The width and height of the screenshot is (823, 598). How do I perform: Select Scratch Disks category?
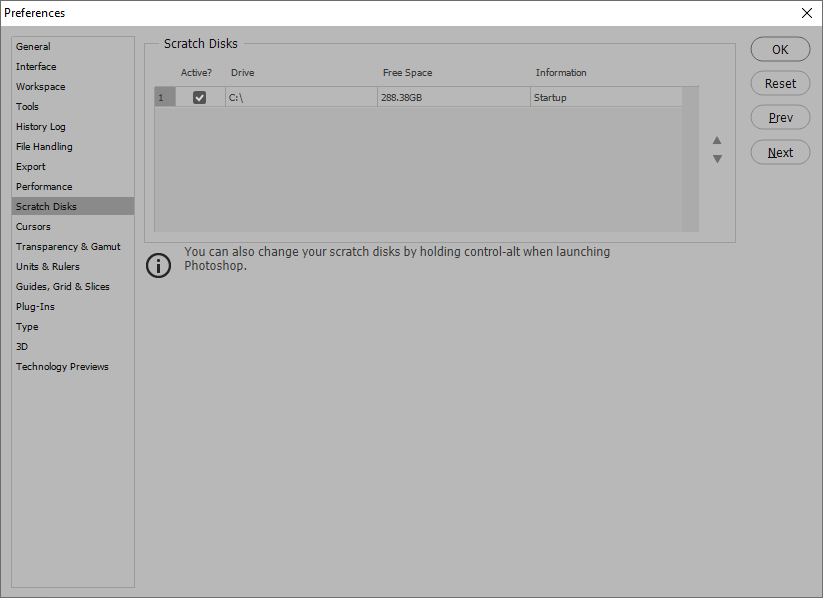(x=72, y=206)
